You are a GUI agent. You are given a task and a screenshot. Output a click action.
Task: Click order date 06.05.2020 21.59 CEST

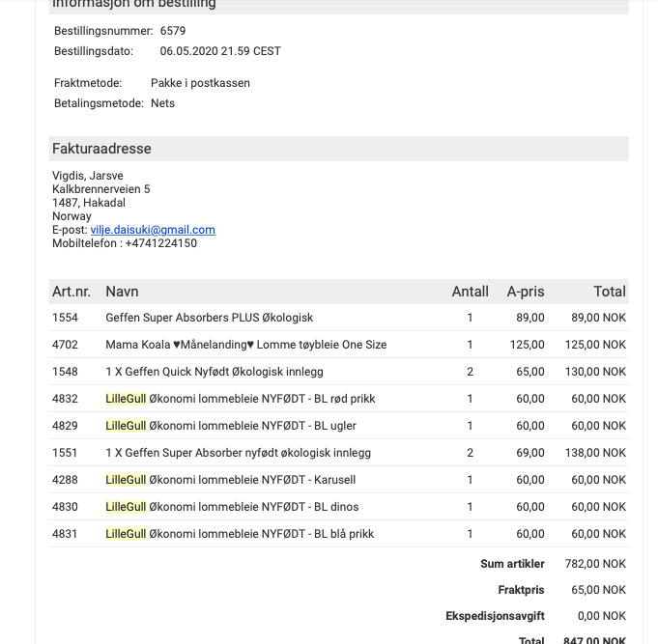click(x=220, y=51)
